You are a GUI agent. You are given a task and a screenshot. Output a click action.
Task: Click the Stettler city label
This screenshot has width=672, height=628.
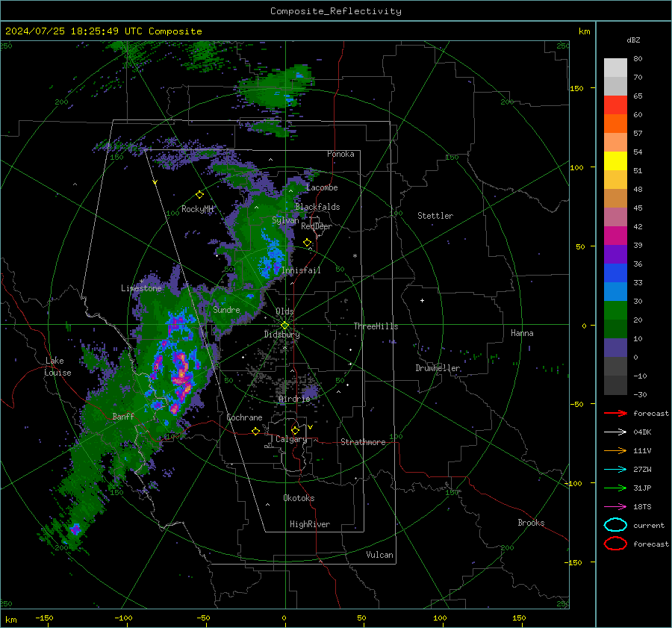click(435, 216)
